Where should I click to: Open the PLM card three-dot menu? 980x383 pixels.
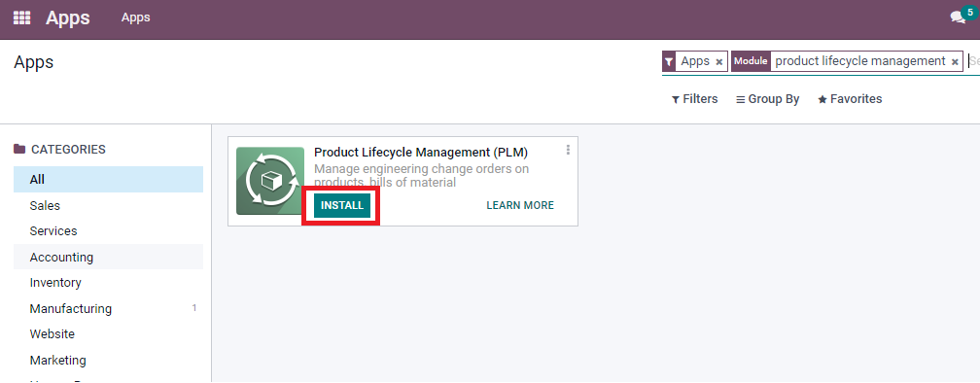tap(568, 150)
